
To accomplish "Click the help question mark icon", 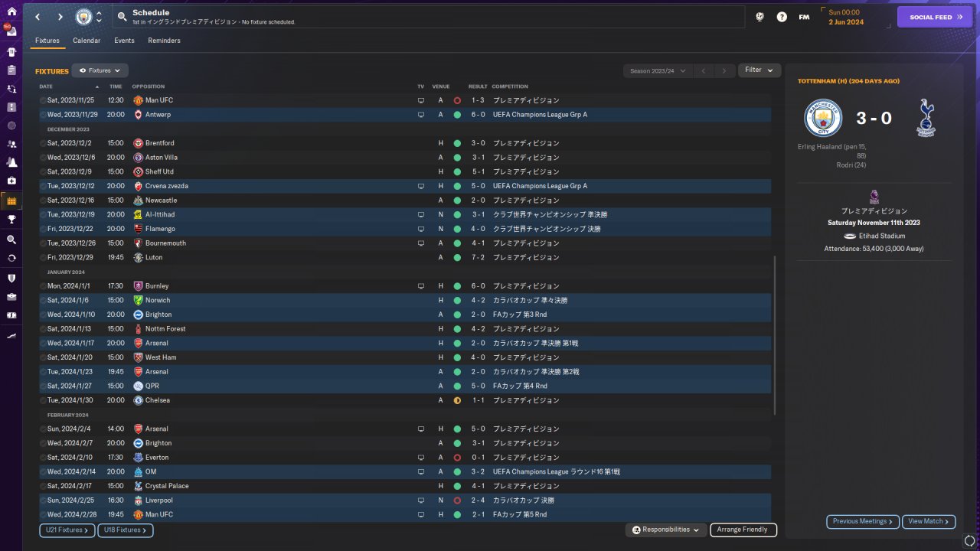I will [782, 17].
